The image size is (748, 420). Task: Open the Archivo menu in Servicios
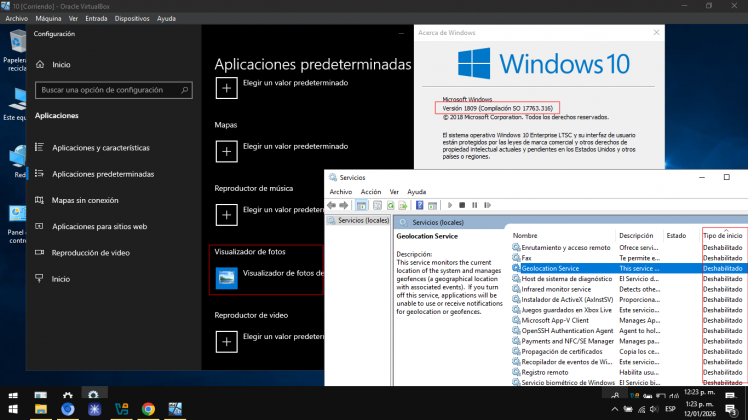tap(340, 191)
